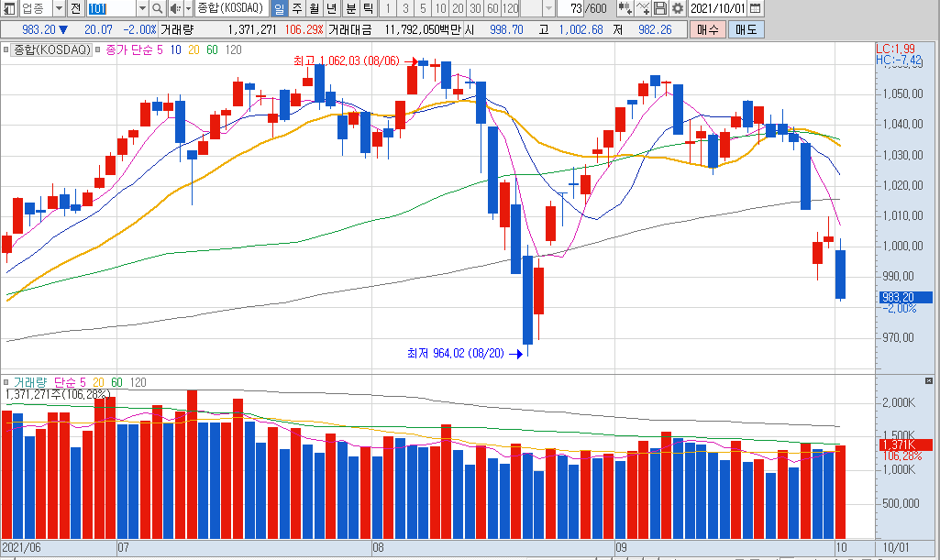Click the volume 단순 5 legend
This screenshot has width=940, height=560.
tap(70, 382)
